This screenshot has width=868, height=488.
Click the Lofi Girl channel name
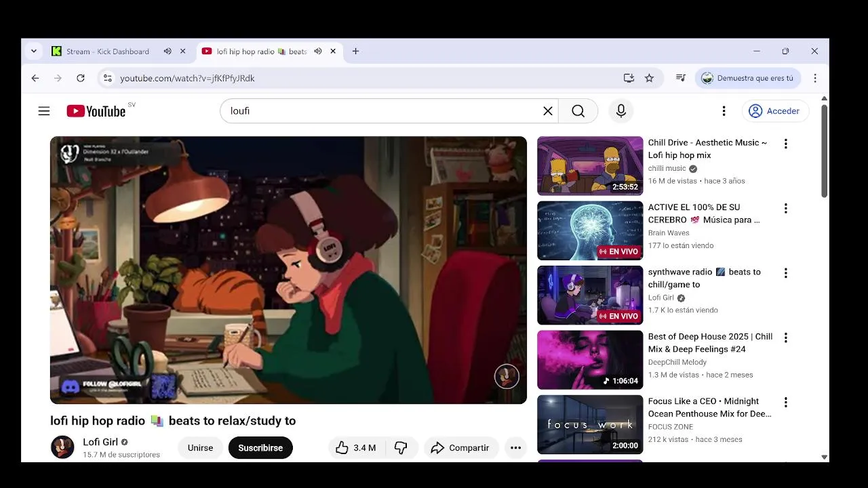[x=100, y=442]
